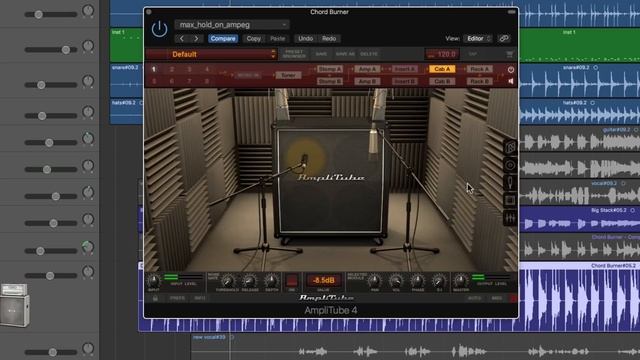Toggle the Compare button

[x=223, y=38]
